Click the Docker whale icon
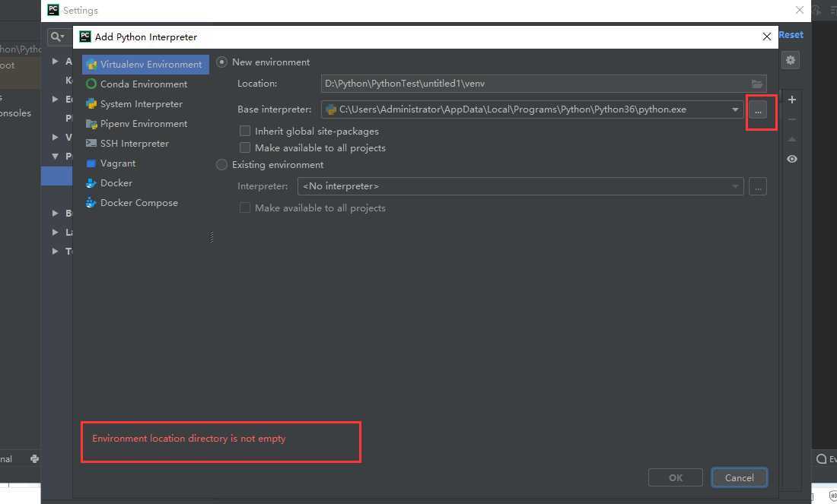Screen dimensions: 837x504 (x=91, y=183)
